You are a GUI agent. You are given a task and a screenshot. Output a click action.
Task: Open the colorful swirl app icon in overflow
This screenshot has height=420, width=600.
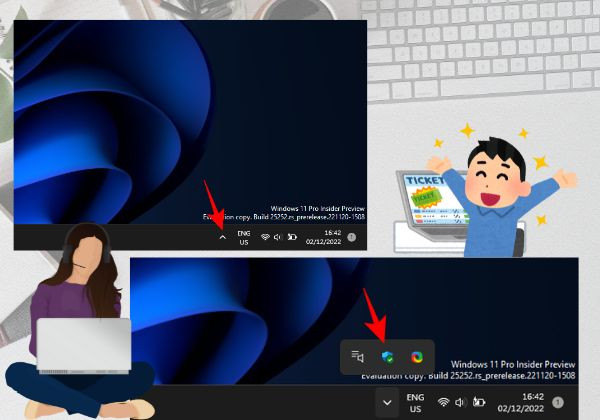pyautogui.click(x=417, y=357)
